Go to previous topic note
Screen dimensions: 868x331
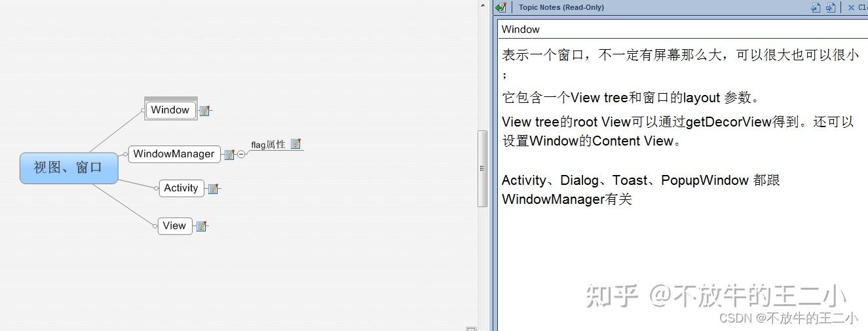tap(816, 7)
